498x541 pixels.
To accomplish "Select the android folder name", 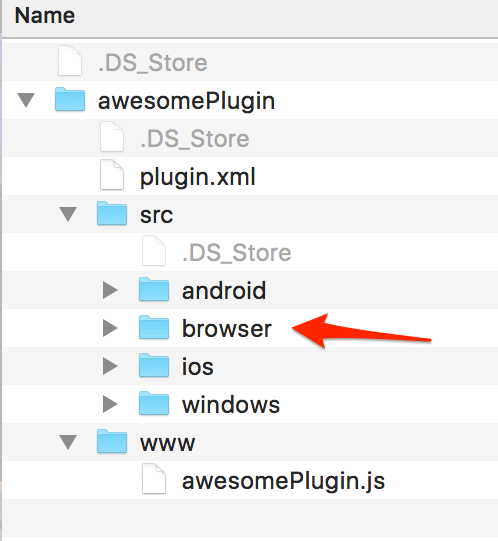I will [x=224, y=291].
